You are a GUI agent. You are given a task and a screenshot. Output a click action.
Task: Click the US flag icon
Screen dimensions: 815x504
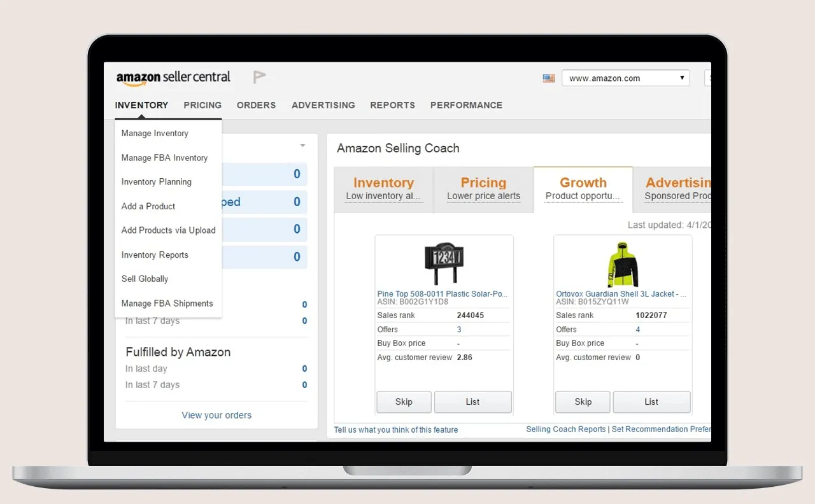coord(548,78)
